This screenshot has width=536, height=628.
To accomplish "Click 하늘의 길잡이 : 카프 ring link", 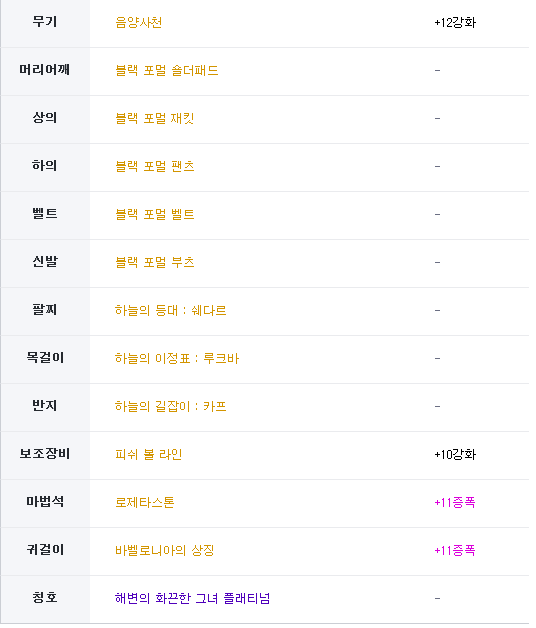I will (x=171, y=407).
